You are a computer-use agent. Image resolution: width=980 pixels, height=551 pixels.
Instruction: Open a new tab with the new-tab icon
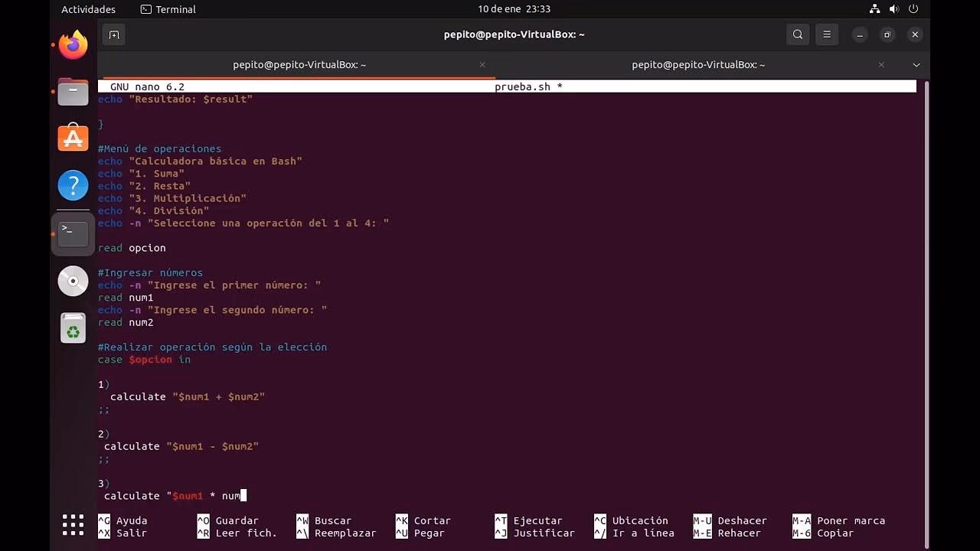[x=113, y=34]
